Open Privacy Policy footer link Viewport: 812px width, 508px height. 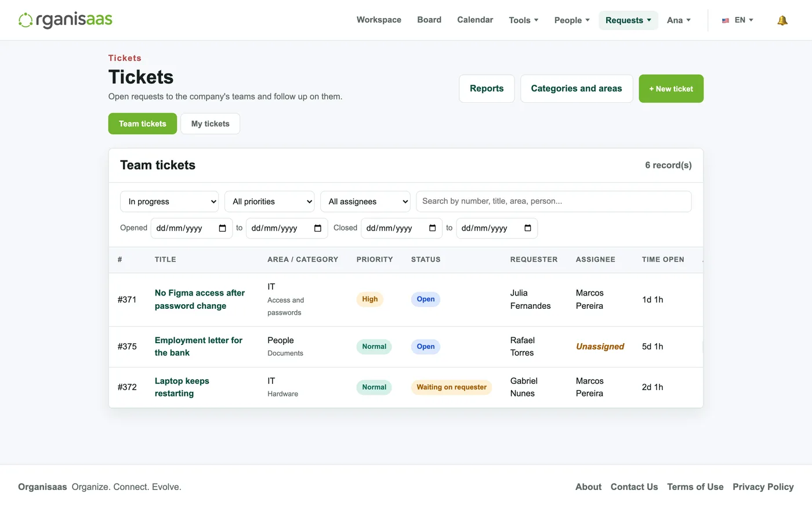click(763, 487)
